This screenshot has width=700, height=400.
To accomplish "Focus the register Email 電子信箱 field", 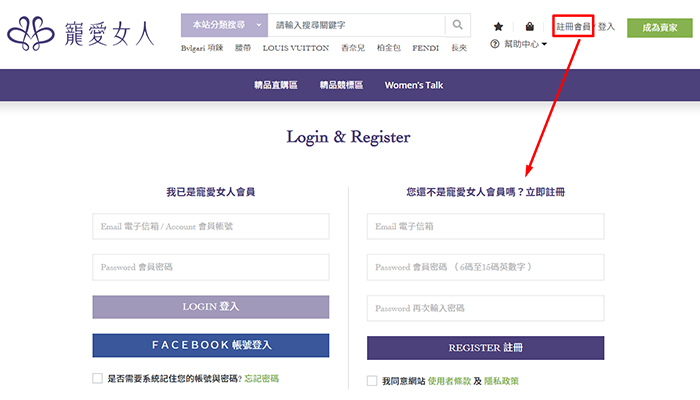I will 485,227.
